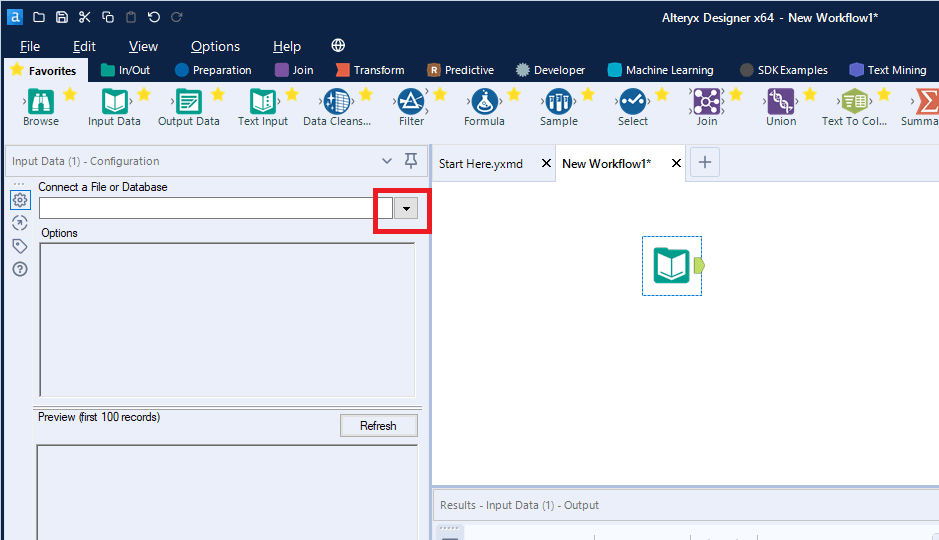Screen dimensions: 939x540
Task: Select the Browse tool icon
Action: 41,101
